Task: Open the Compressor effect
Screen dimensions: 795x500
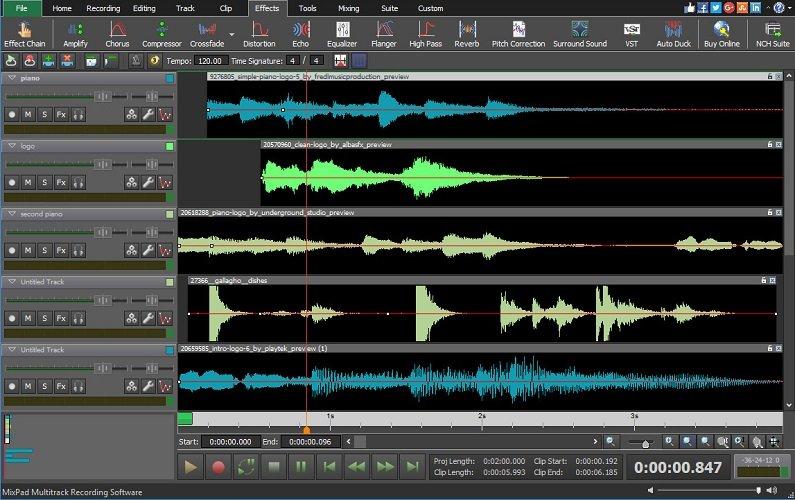Action: (162, 34)
